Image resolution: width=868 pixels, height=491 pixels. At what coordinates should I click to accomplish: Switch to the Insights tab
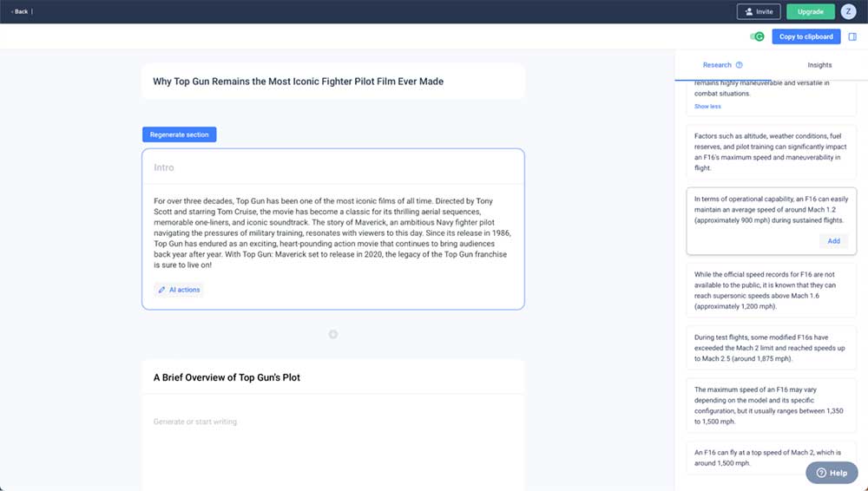(819, 65)
